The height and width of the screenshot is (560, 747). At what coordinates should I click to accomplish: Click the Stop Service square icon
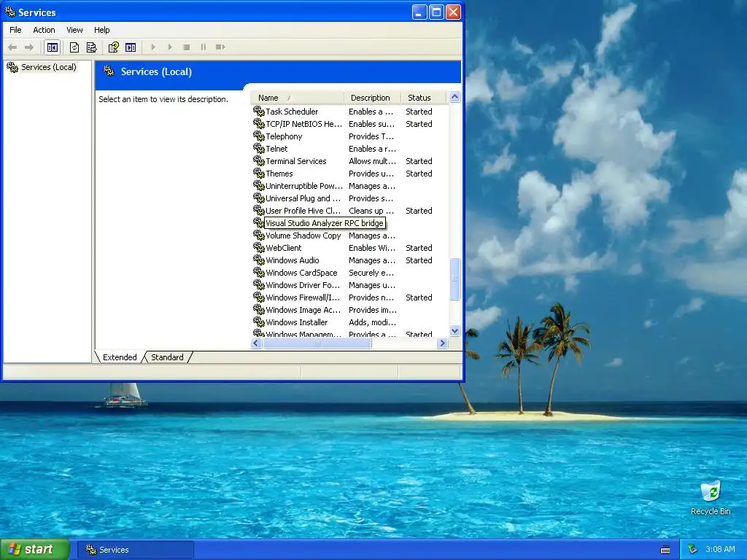(x=187, y=47)
